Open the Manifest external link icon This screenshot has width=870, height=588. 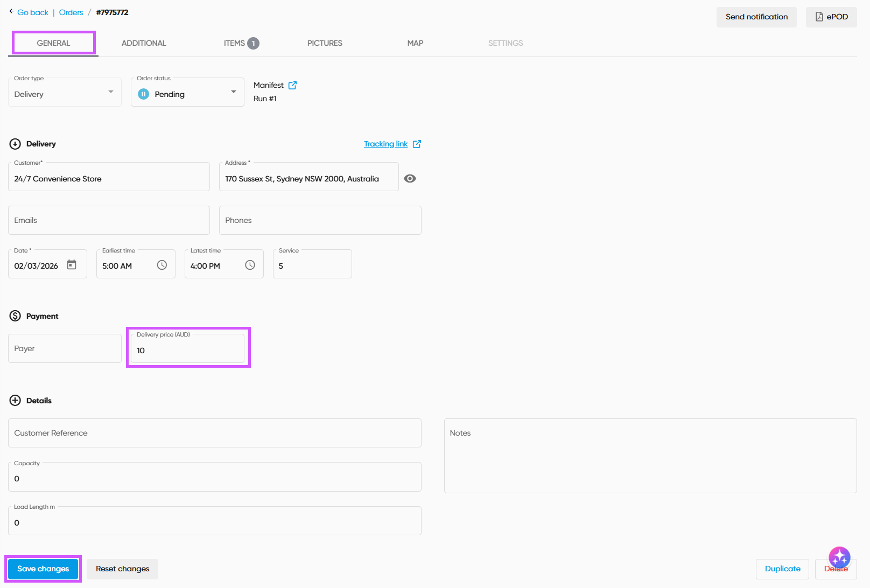(292, 85)
